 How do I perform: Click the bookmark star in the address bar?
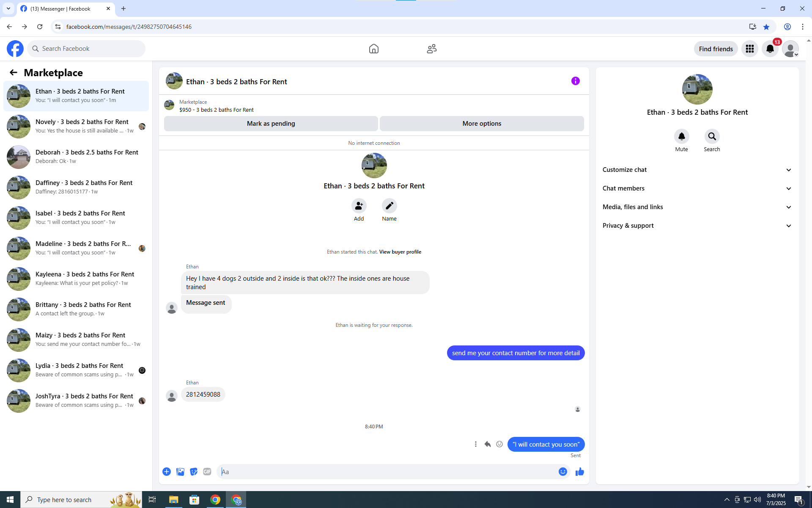[x=766, y=27]
